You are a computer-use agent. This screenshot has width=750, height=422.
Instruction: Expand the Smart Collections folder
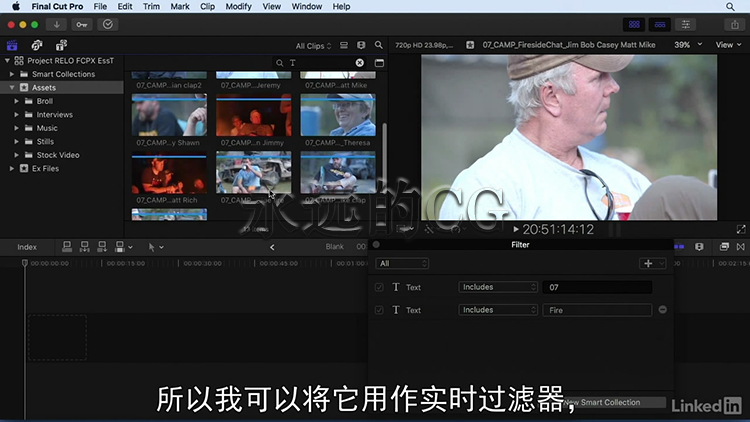point(12,74)
